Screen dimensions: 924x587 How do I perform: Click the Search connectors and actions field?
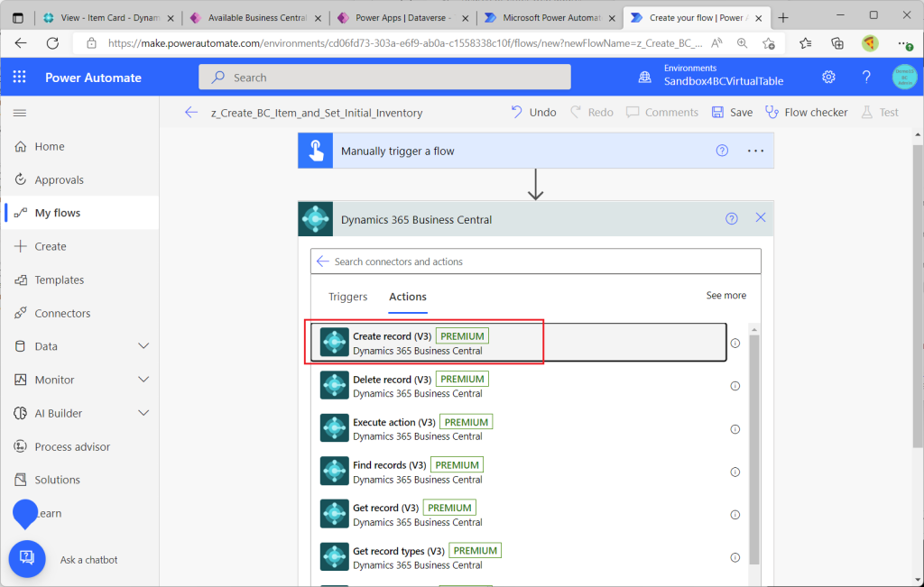tap(536, 261)
